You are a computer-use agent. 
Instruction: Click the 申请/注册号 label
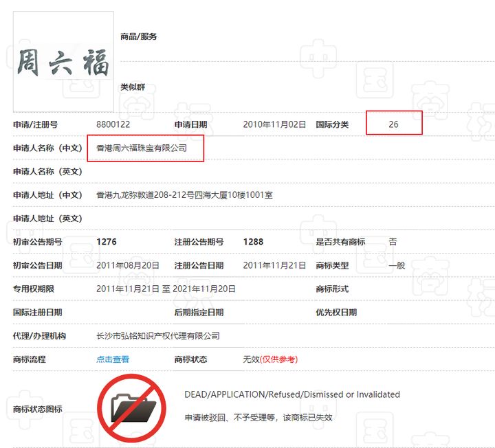pyautogui.click(x=35, y=124)
